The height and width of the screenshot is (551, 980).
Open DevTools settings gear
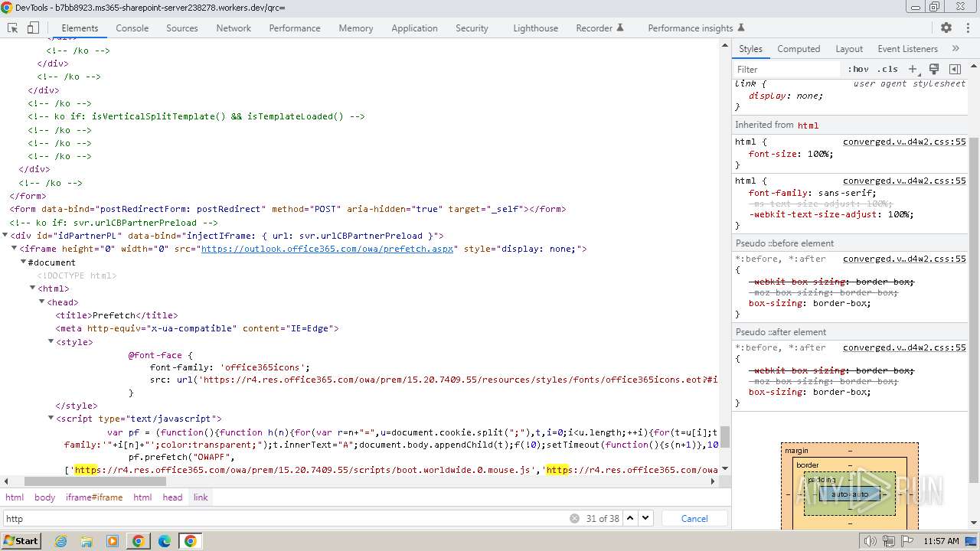(946, 28)
